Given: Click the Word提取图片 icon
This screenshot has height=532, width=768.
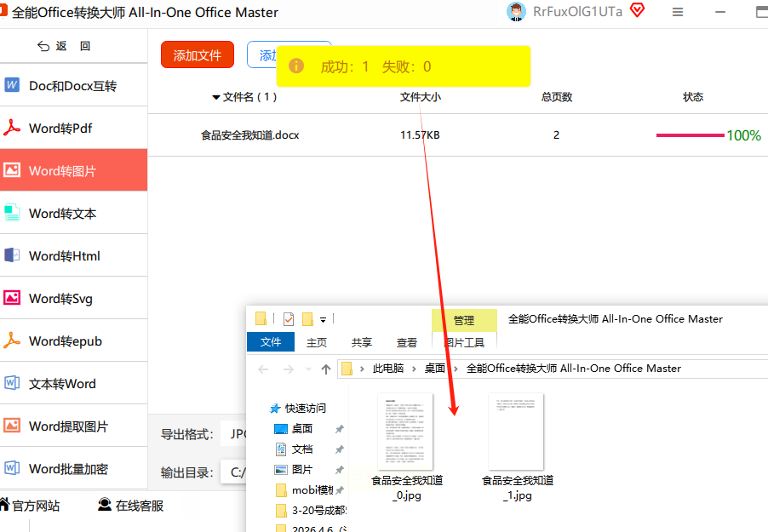Looking at the screenshot, I should [x=12, y=426].
